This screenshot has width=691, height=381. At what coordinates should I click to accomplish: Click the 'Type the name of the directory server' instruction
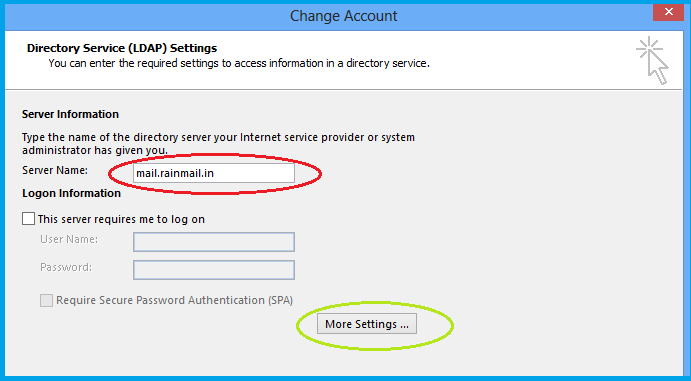(x=218, y=144)
